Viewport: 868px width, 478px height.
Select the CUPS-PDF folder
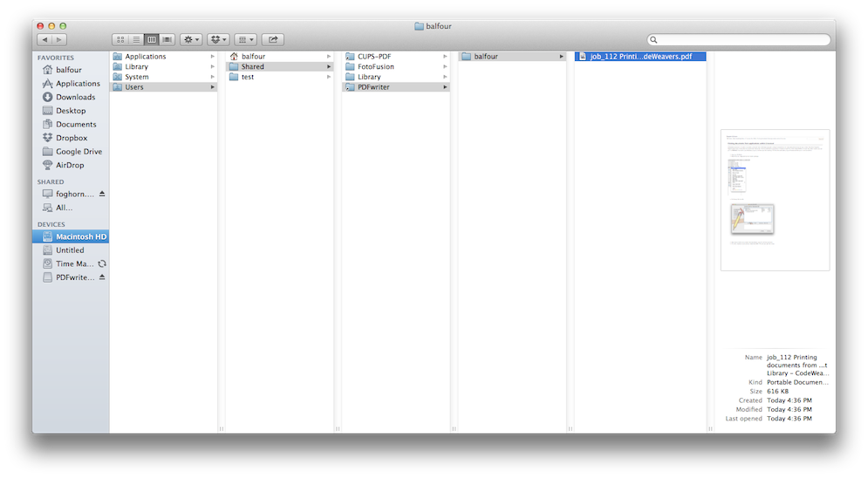pos(377,57)
